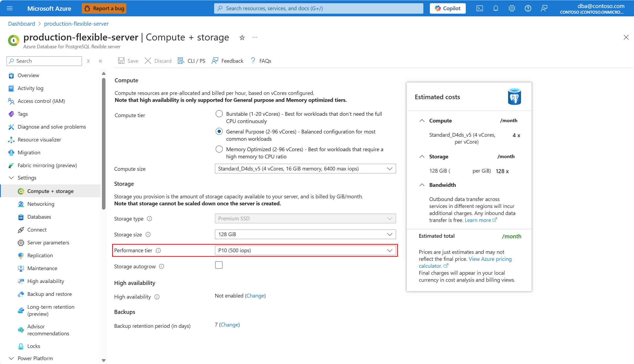Open the notifications bell icon
The height and width of the screenshot is (364, 634).
click(x=496, y=8)
